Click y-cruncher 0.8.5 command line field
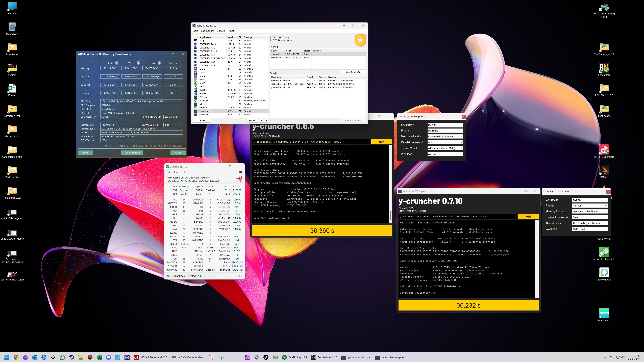This screenshot has height=362, width=644. [x=311, y=142]
